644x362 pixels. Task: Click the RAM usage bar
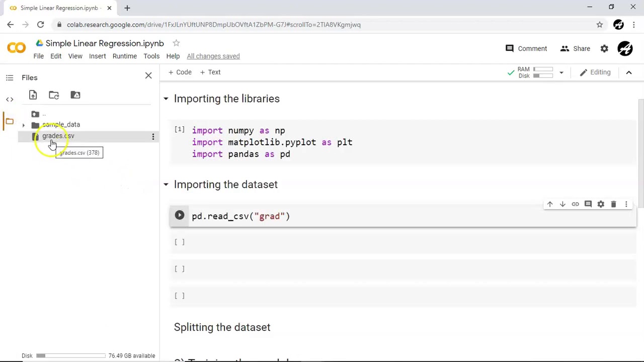(543, 69)
